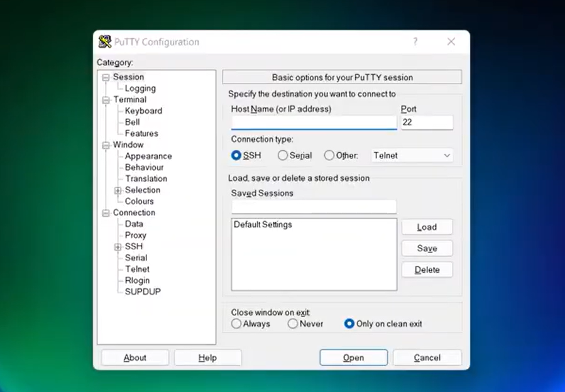Expand the SSH tree node
This screenshot has width=565, height=392.
pyautogui.click(x=118, y=247)
